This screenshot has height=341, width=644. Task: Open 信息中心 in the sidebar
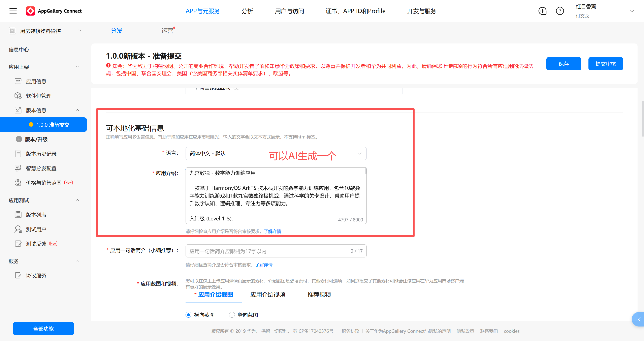click(19, 50)
